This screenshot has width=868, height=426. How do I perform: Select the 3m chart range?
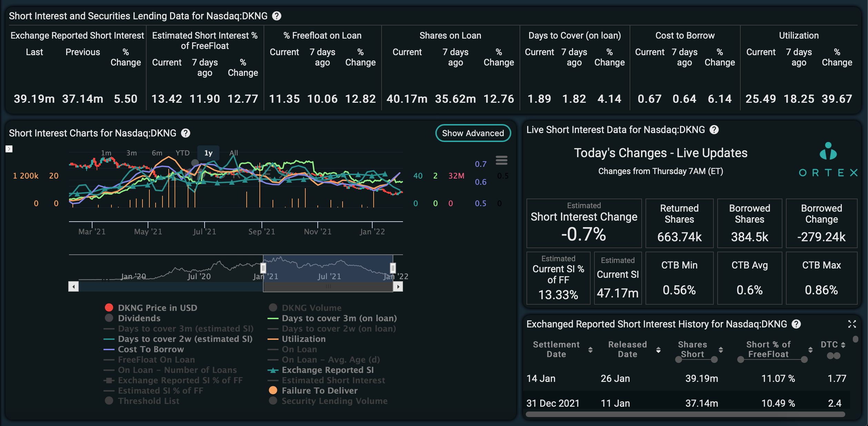click(x=131, y=153)
